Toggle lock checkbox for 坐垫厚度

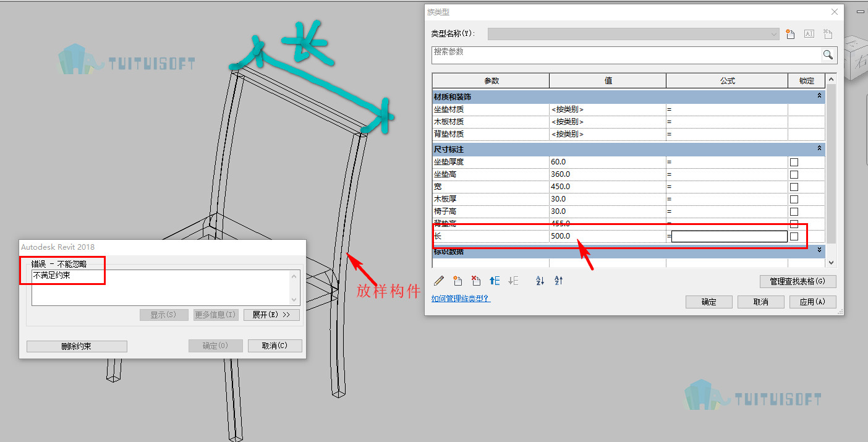click(794, 162)
